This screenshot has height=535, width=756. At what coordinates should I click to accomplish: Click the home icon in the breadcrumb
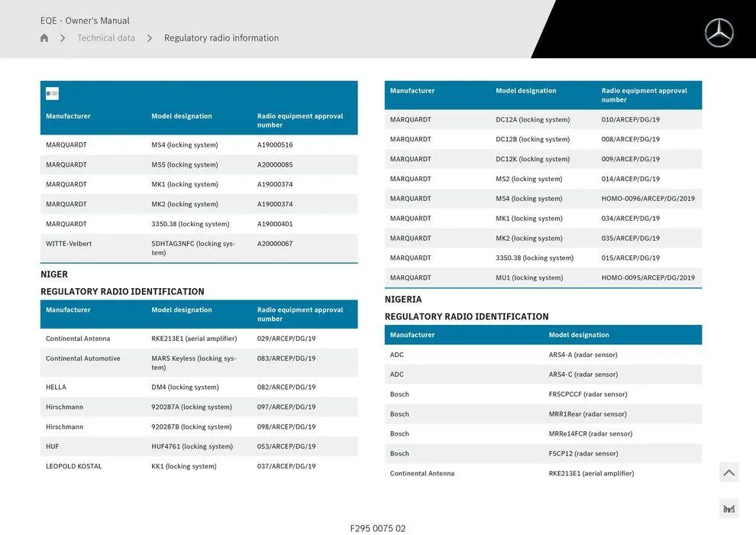(x=44, y=37)
